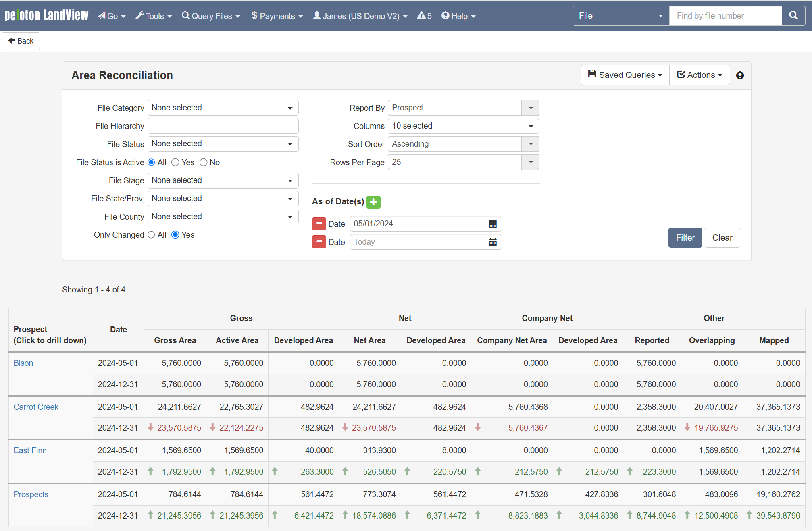Open the Report By Prospect dropdown
Screen dimensions: 812x531
(x=463, y=108)
